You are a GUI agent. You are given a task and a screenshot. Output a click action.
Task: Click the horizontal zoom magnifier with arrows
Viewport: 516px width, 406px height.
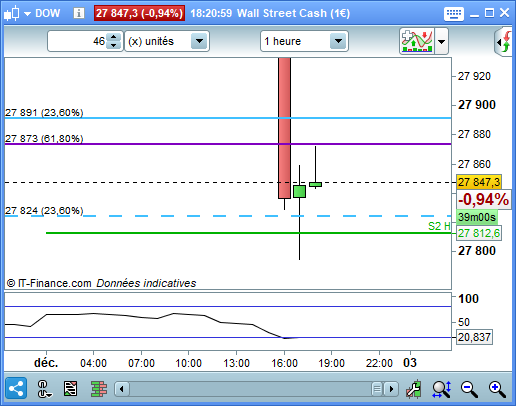442,389
